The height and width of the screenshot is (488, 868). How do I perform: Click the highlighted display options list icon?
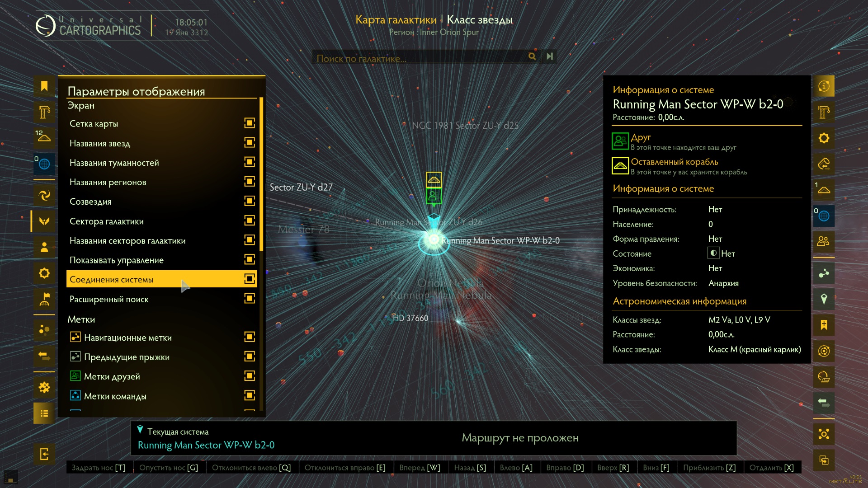pyautogui.click(x=44, y=413)
